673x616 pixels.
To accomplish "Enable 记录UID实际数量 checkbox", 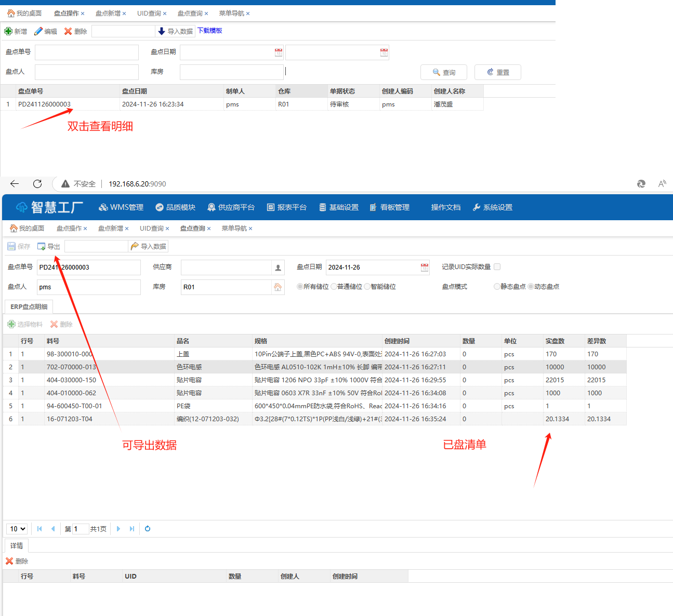I will 497,267.
